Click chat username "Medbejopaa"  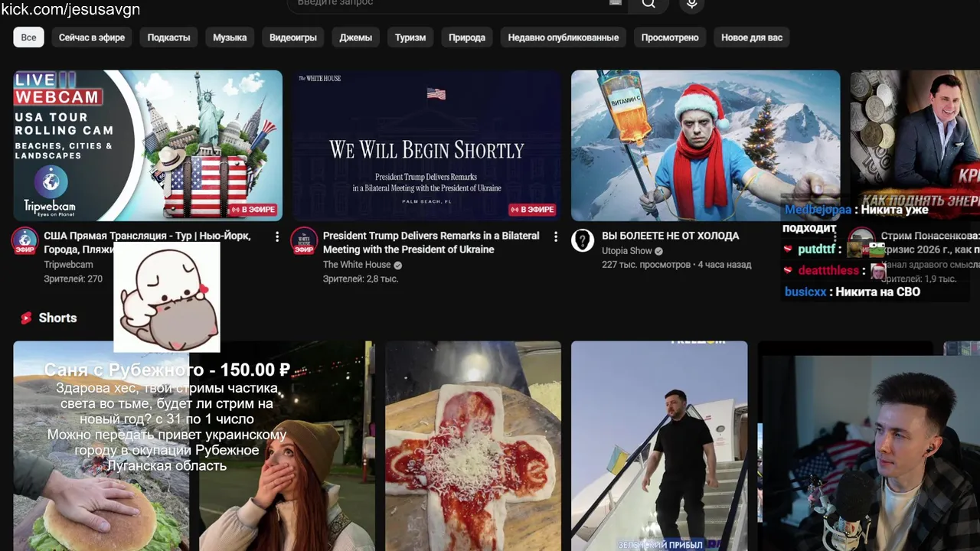pos(818,210)
